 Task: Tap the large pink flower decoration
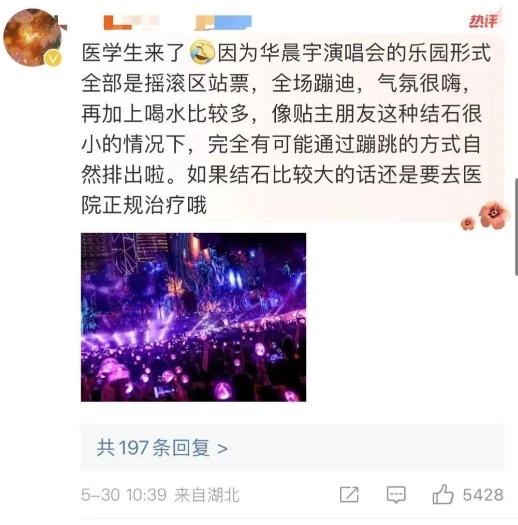[x=494, y=215]
